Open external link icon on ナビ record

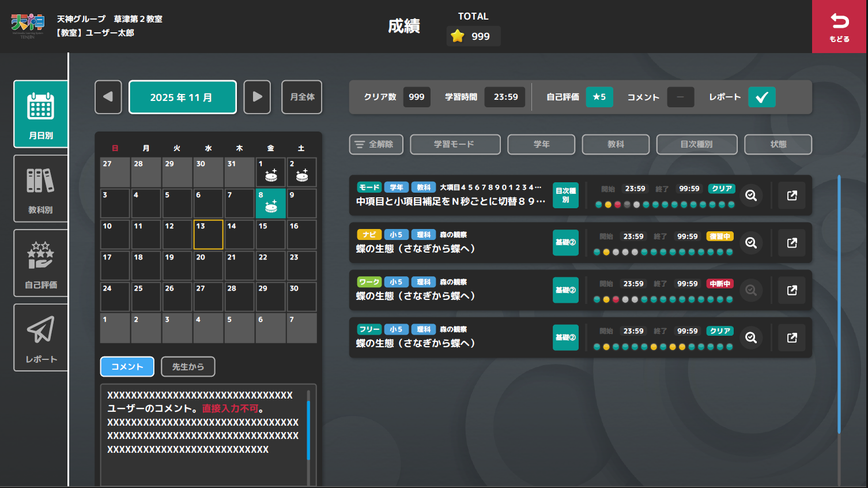792,243
